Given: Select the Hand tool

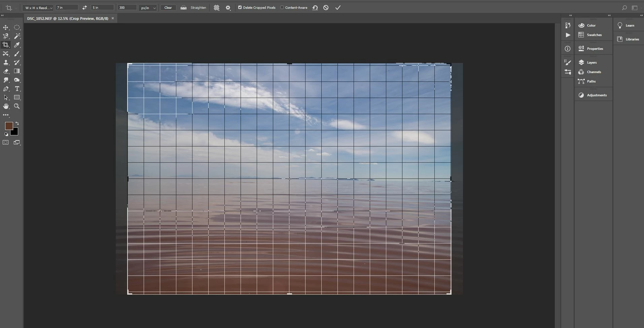Looking at the screenshot, I should point(6,106).
